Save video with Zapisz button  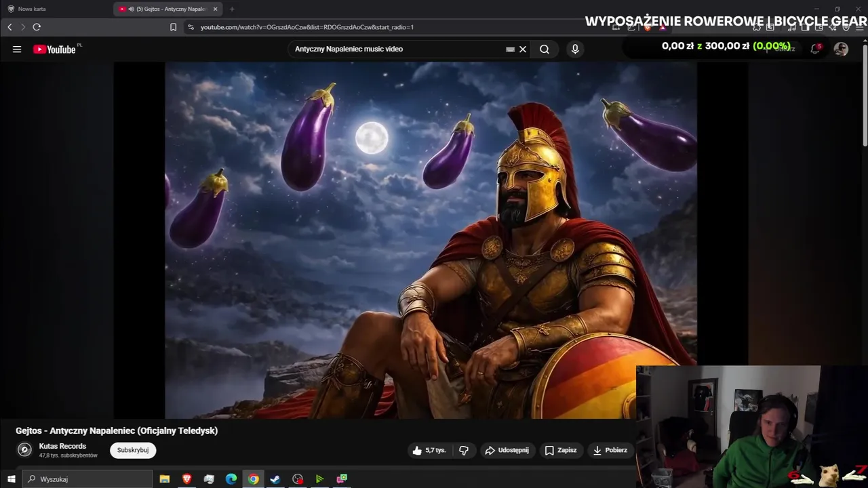(561, 450)
